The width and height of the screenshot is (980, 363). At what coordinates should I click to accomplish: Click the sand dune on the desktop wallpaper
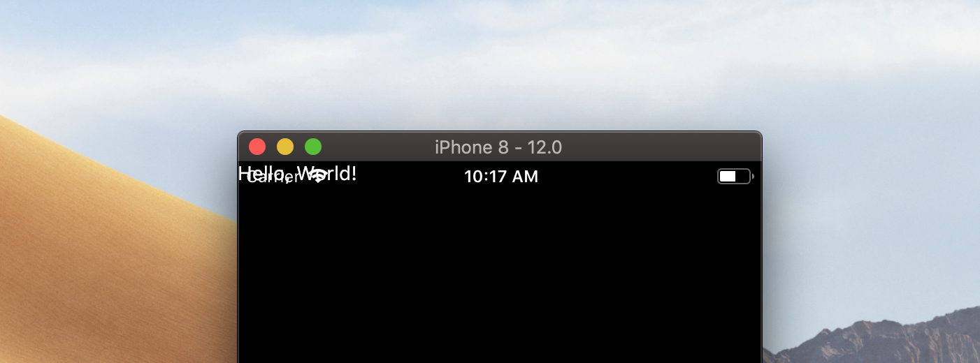pyautogui.click(x=105, y=258)
